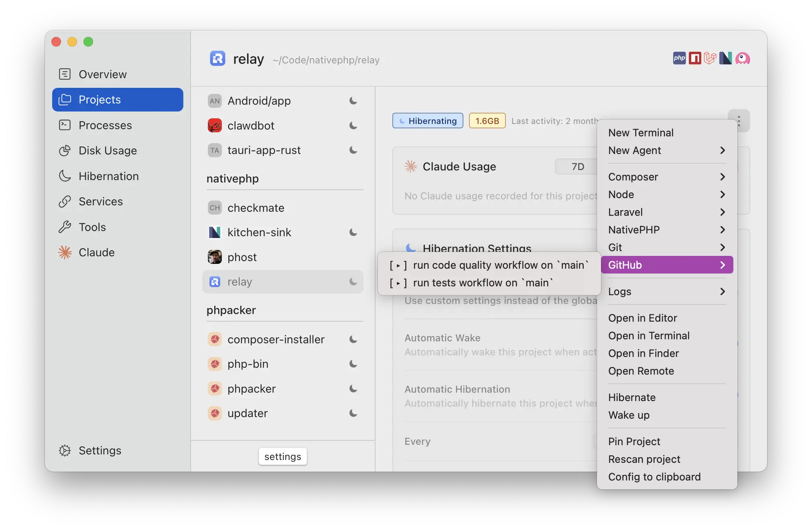Choose New Terminal from the menu

coord(667,133)
